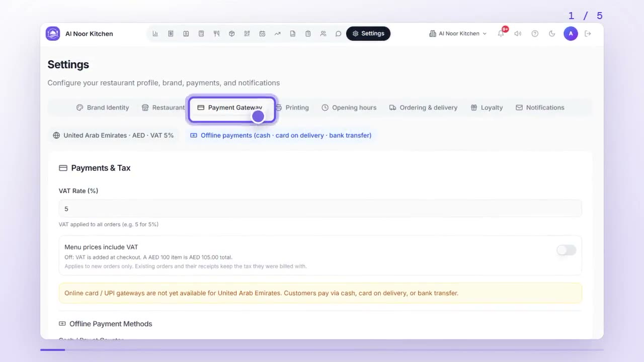Click the Settings nav button

pyautogui.click(x=368, y=34)
